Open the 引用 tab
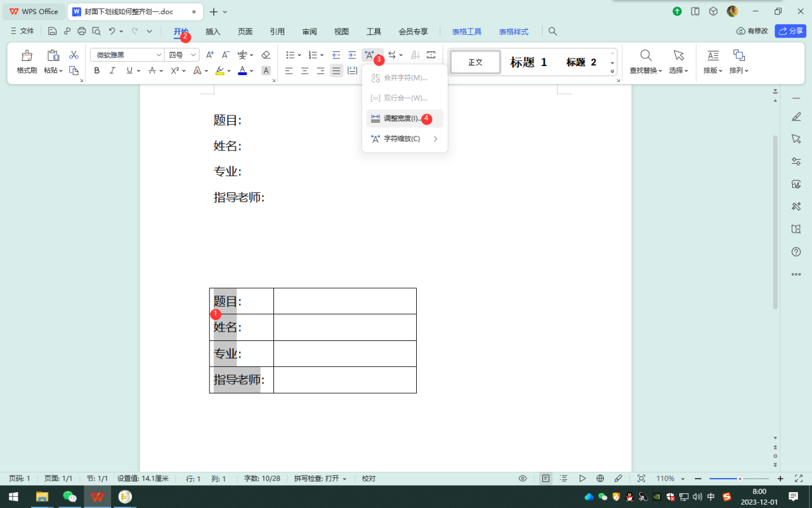 click(x=277, y=31)
